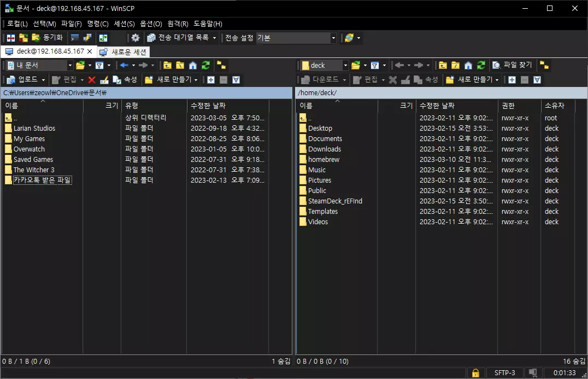The image size is (588, 379).
Task: Click the lock encryption icon in status bar
Action: pyautogui.click(x=475, y=373)
